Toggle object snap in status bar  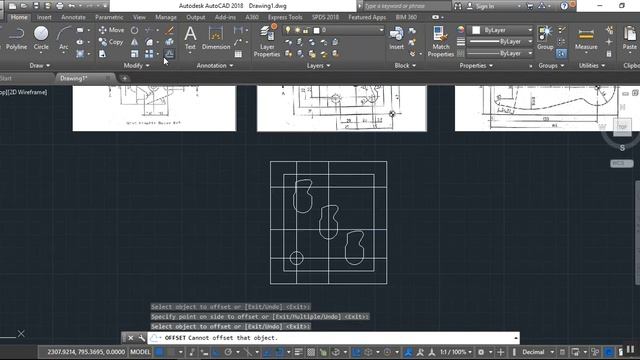pyautogui.click(x=280, y=352)
